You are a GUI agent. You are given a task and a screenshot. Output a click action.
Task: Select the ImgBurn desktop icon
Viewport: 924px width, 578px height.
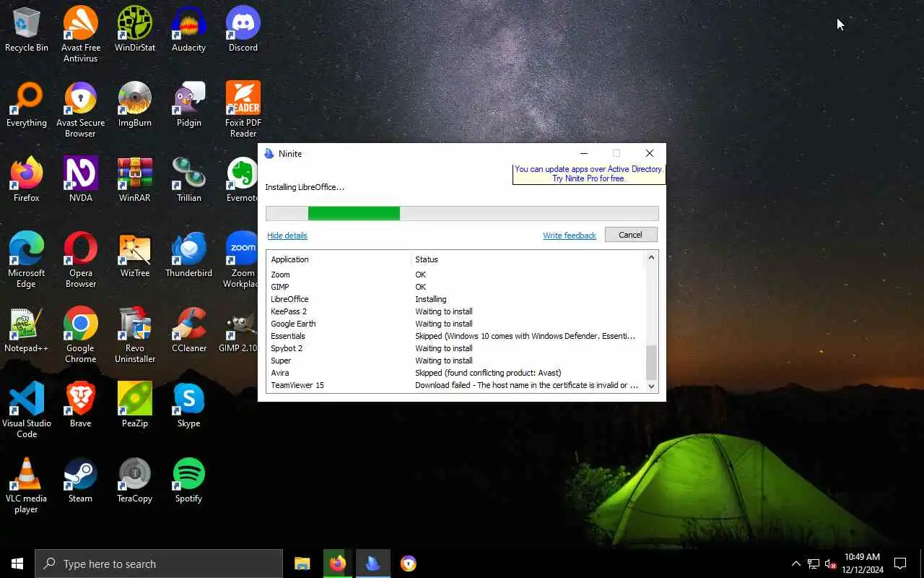[135, 105]
